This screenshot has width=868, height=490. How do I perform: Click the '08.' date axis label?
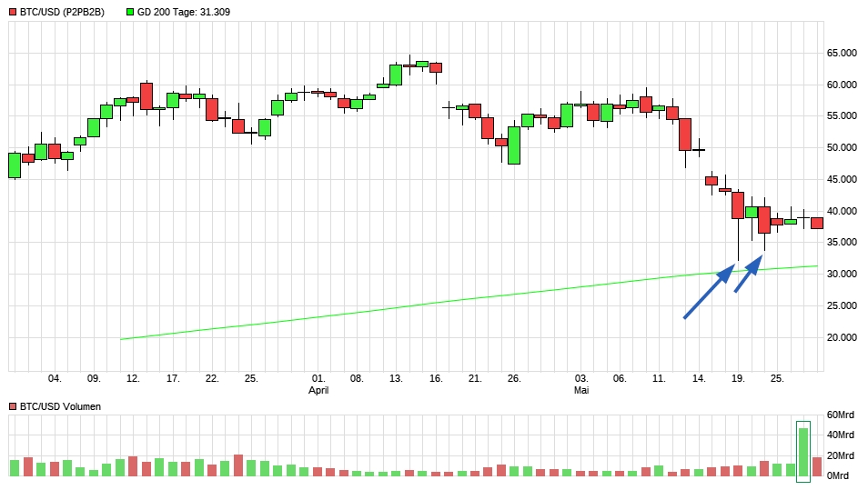357,379
